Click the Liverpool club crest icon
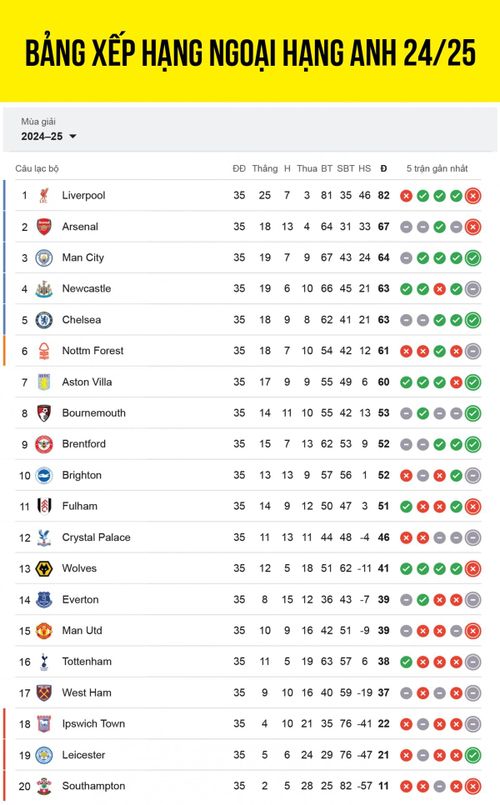This screenshot has height=805, width=500. [44, 196]
